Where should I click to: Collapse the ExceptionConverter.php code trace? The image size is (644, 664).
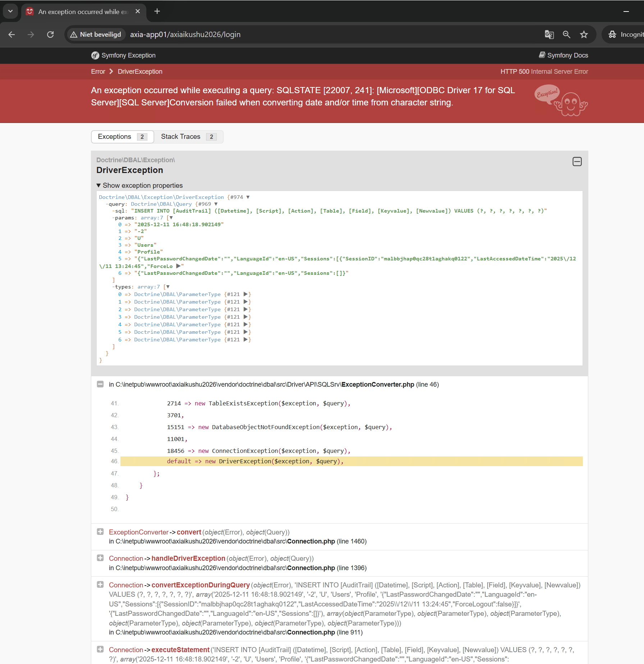(100, 384)
